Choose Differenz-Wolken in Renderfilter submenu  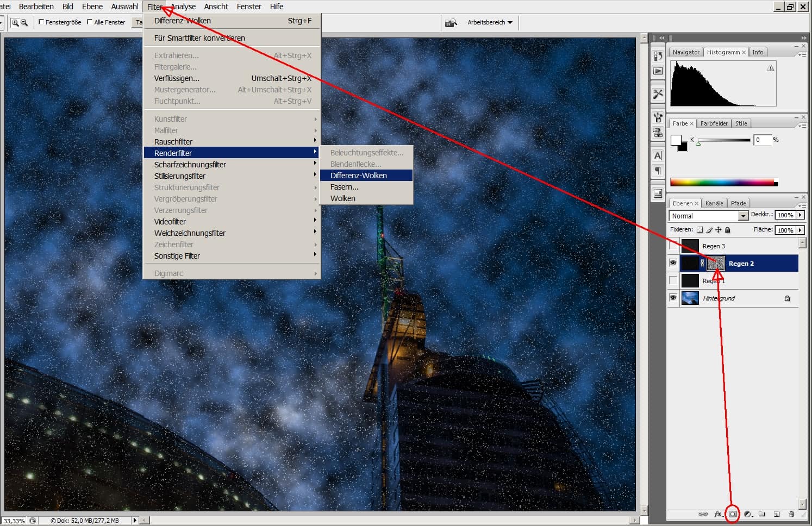(x=359, y=176)
